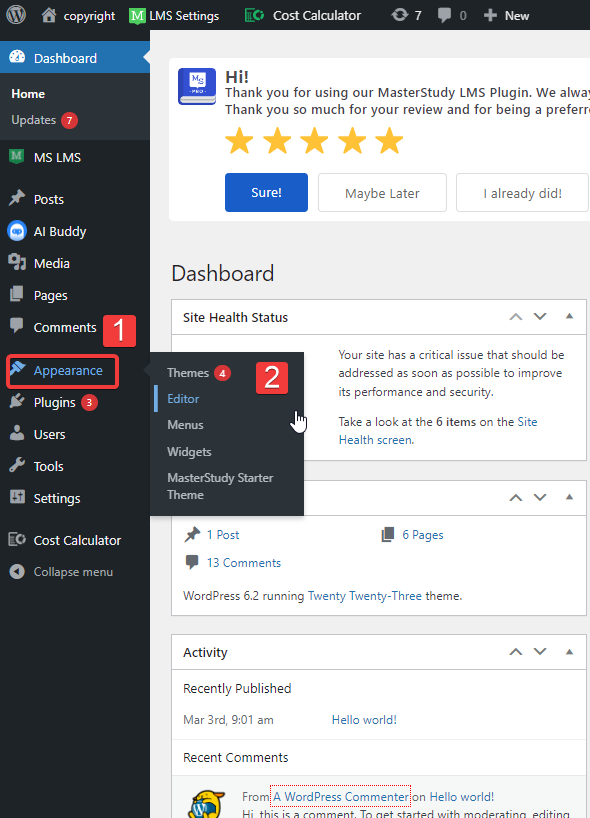
Task: Move Activity panel up
Action: pyautogui.click(x=515, y=652)
